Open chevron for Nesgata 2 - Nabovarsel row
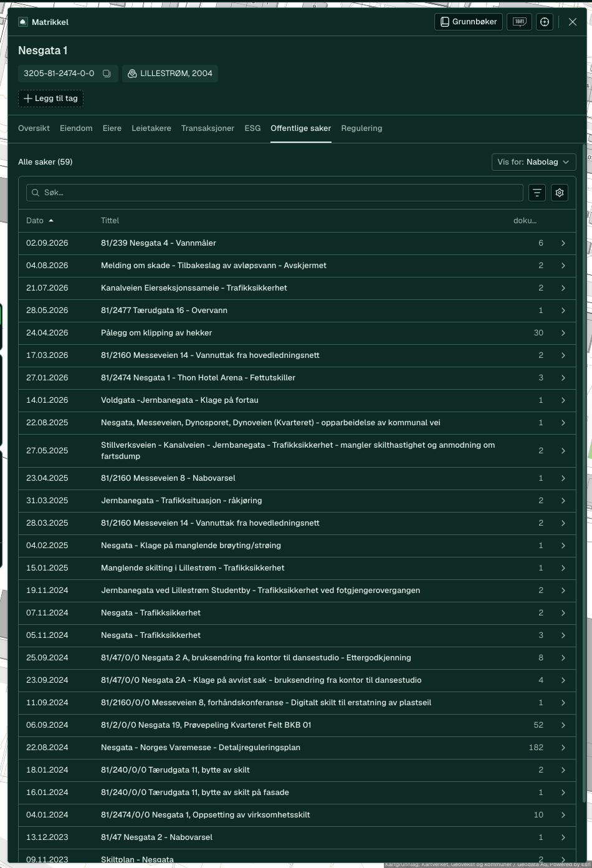Image resolution: width=592 pixels, height=868 pixels. (563, 837)
